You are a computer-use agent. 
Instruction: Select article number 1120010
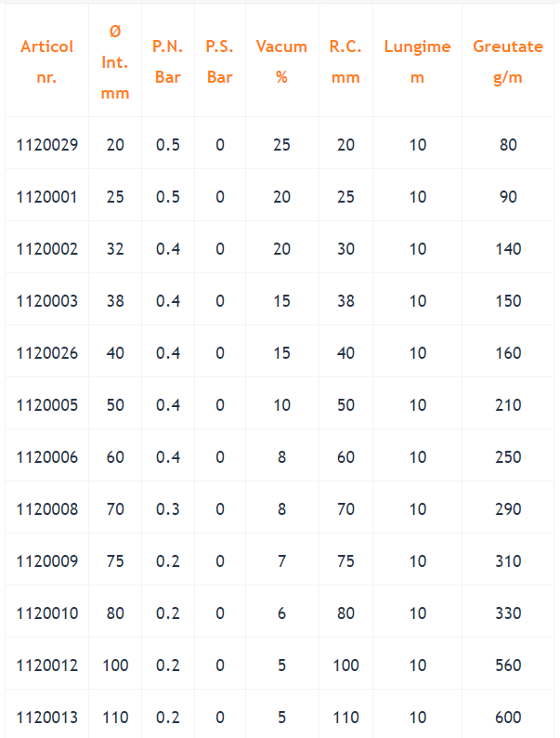click(x=47, y=613)
